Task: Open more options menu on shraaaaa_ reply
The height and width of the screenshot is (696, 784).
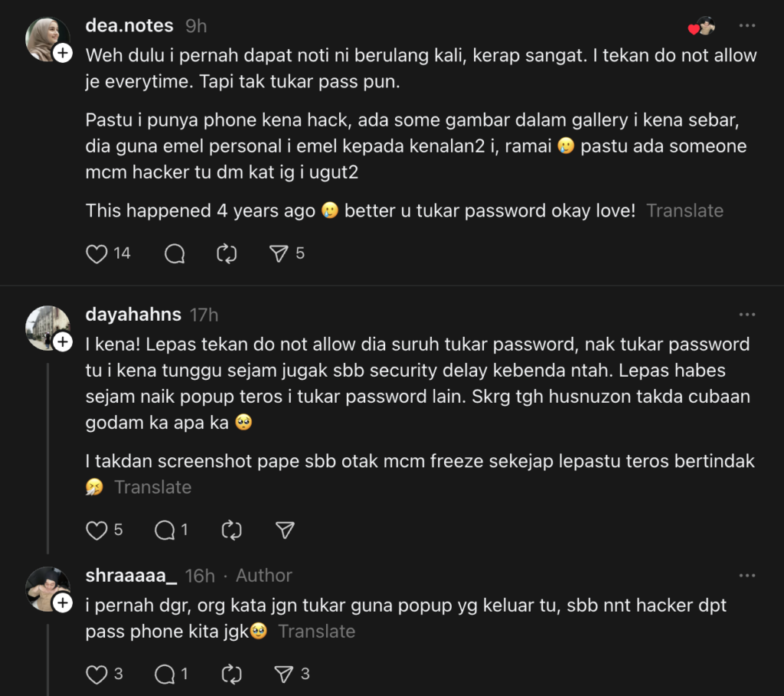Action: [747, 576]
